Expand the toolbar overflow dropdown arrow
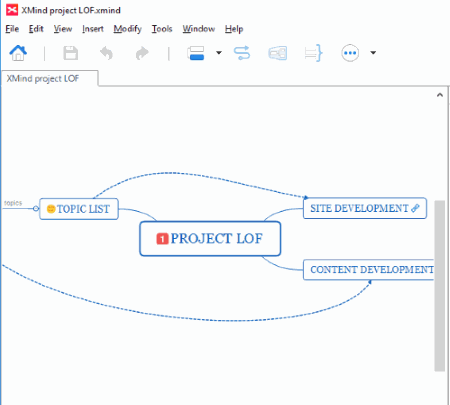The image size is (450, 405). point(373,53)
